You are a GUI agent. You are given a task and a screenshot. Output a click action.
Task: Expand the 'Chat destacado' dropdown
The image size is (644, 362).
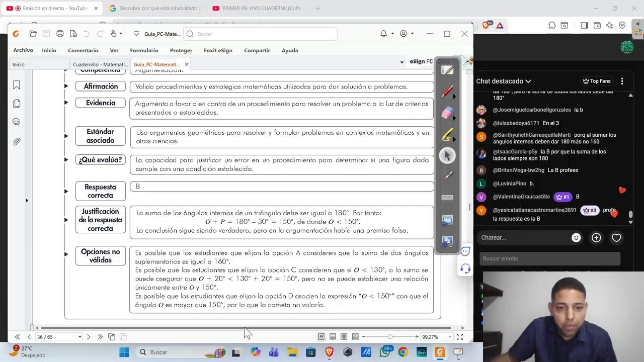click(x=504, y=81)
